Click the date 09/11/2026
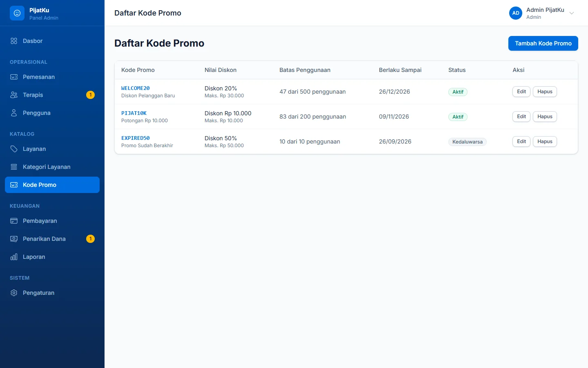The image size is (588, 368). coord(394,117)
